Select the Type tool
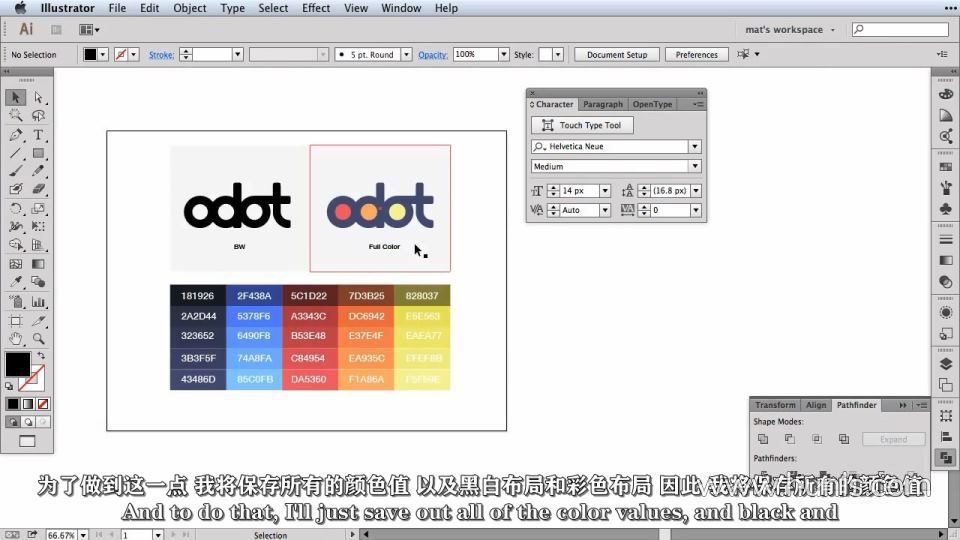This screenshot has width=960, height=540. click(39, 135)
